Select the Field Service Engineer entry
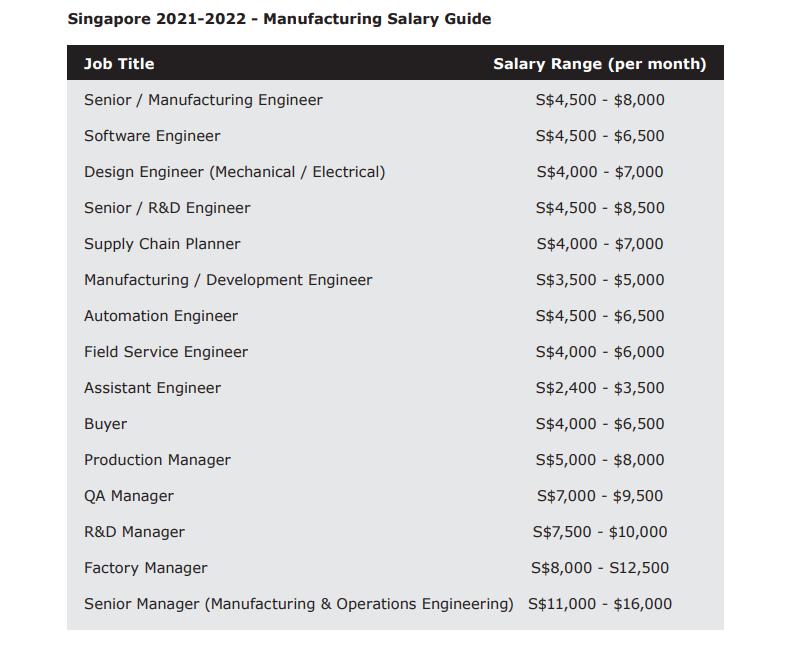Viewport: 789px width, 650px height. tap(166, 352)
